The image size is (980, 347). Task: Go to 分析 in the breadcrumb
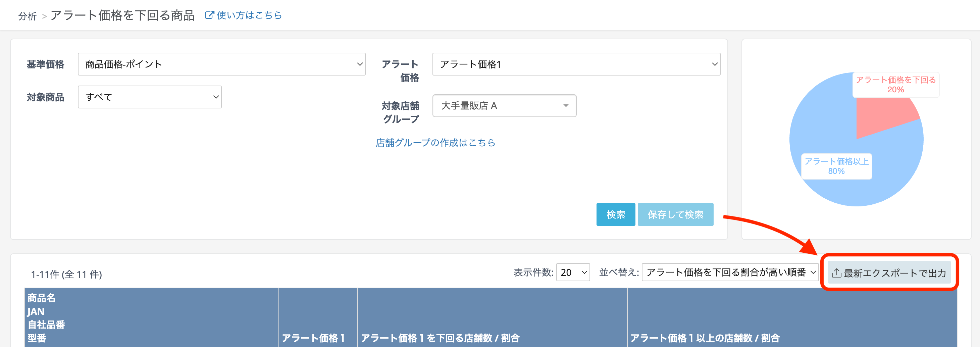[28, 16]
